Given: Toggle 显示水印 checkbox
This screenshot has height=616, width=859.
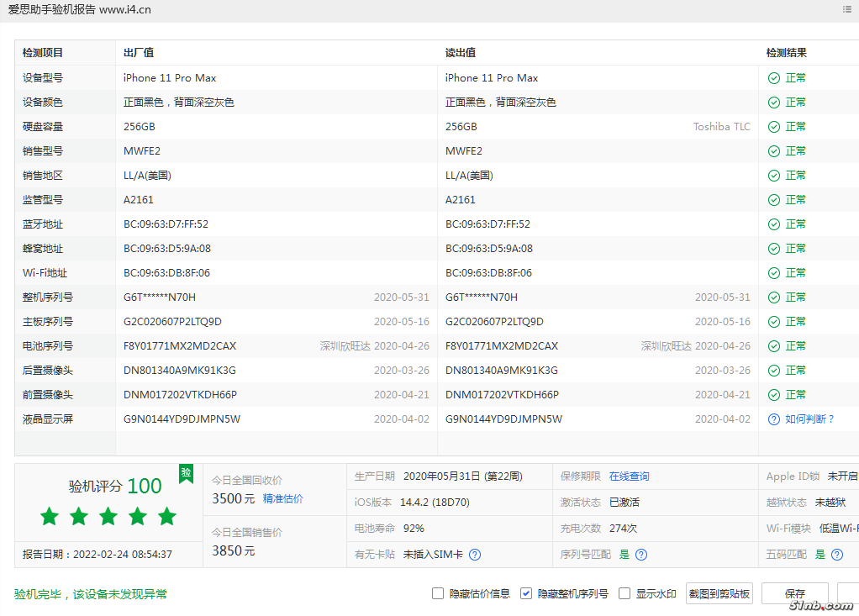Looking at the screenshot, I should click(x=624, y=593).
